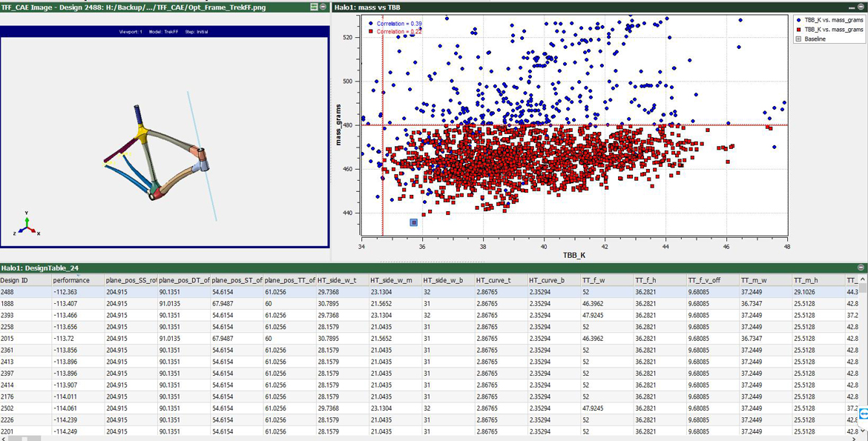Click the HT_curve_t column header
This screenshot has width=868, height=441.
493,280
